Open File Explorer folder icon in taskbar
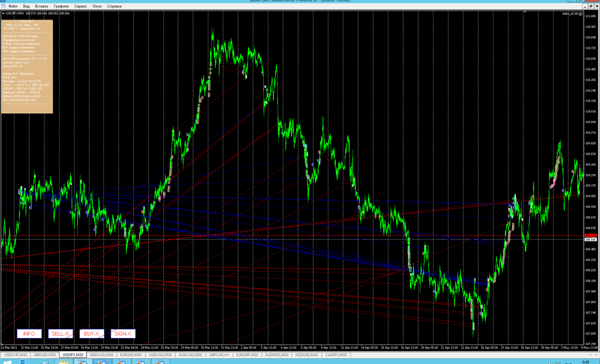The height and width of the screenshot is (364, 600). tap(64, 362)
